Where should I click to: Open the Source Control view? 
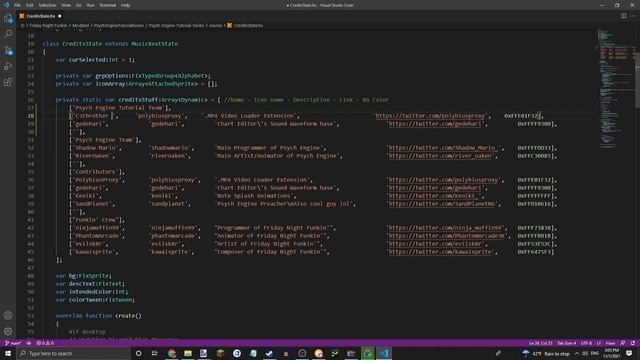(x=8, y=51)
